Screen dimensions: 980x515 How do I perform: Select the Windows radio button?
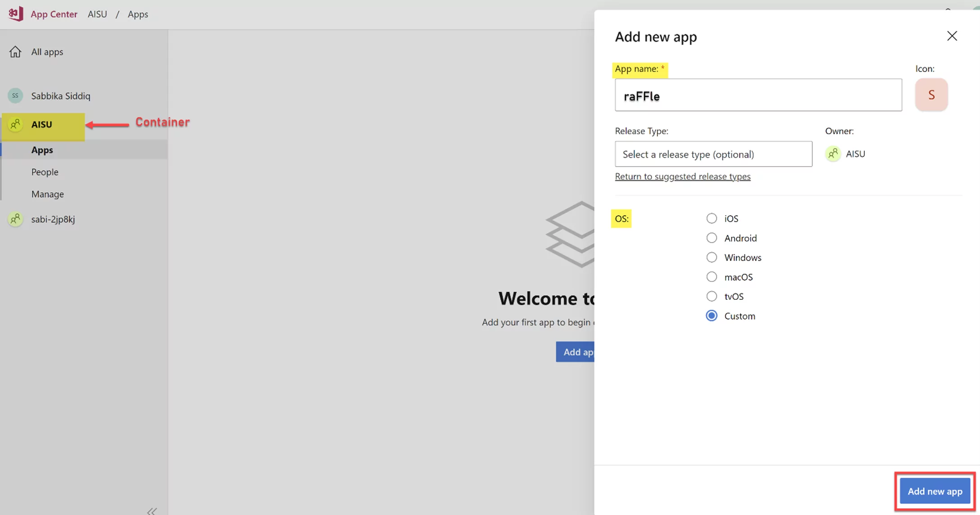pos(712,257)
